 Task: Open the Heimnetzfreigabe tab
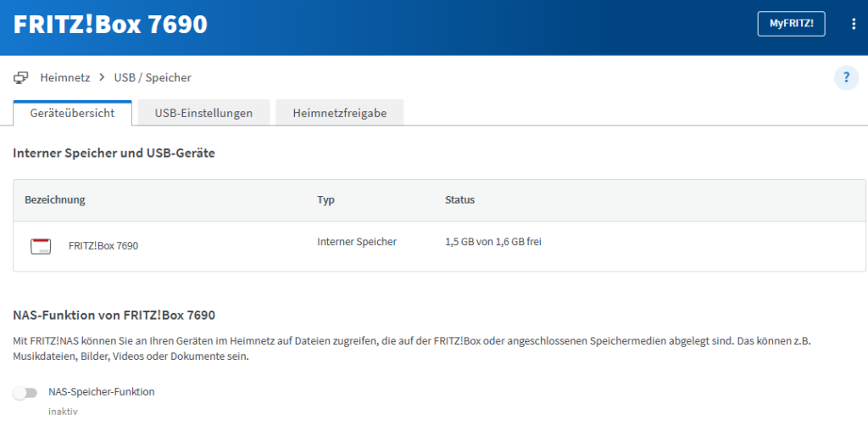tap(339, 113)
